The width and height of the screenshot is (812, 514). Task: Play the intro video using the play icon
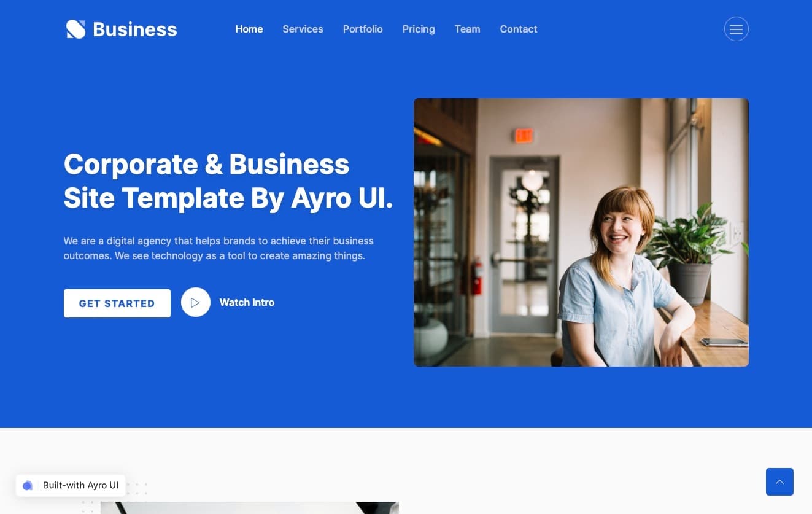pos(196,302)
